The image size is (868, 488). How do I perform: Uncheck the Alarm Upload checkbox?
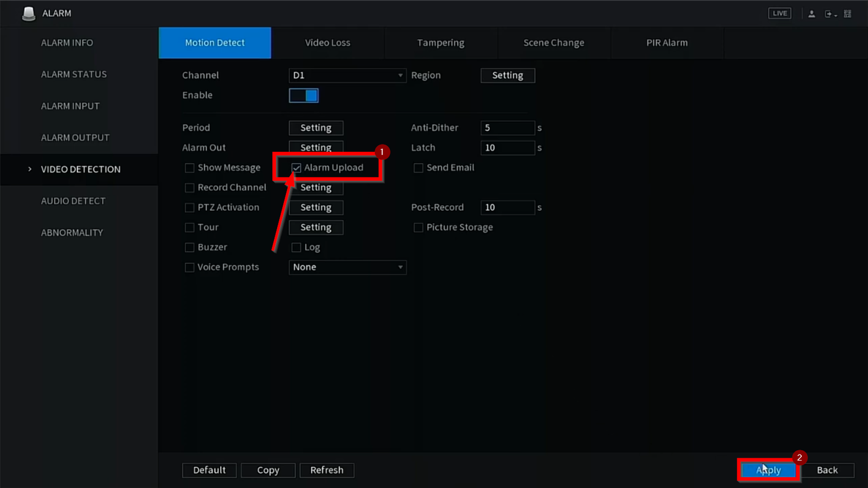click(296, 168)
